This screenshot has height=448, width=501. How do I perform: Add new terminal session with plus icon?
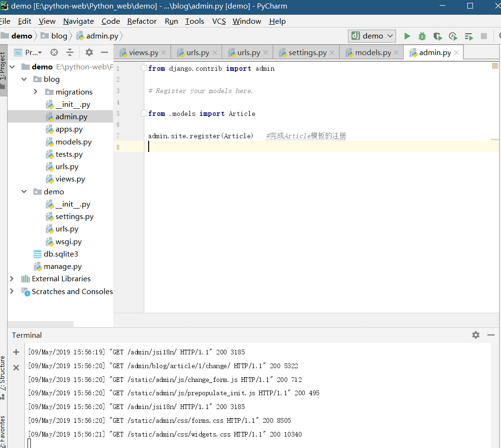pyautogui.click(x=16, y=352)
